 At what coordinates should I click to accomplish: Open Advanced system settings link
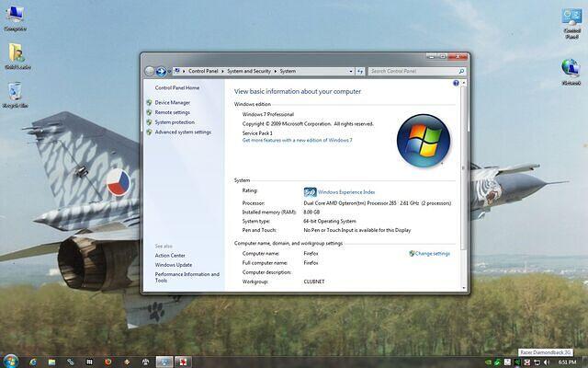(x=182, y=132)
